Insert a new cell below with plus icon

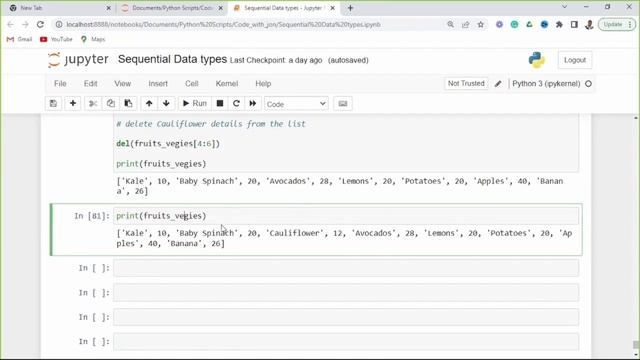(x=73, y=104)
